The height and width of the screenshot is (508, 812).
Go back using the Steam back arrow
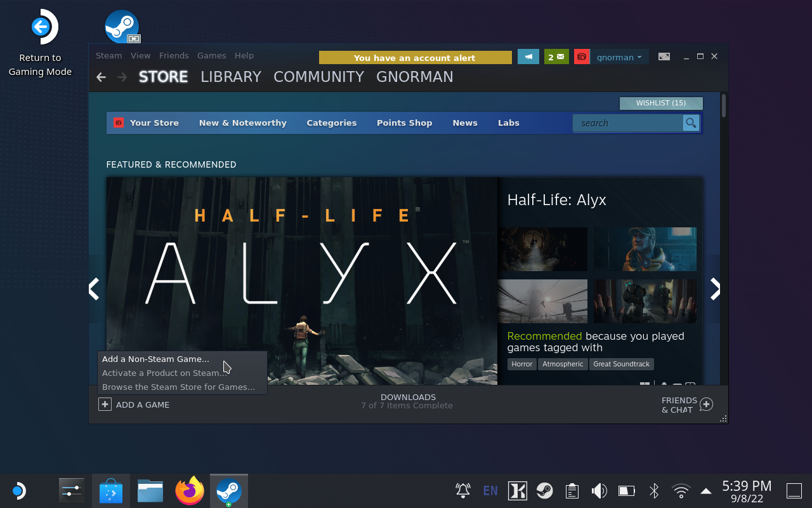101,77
